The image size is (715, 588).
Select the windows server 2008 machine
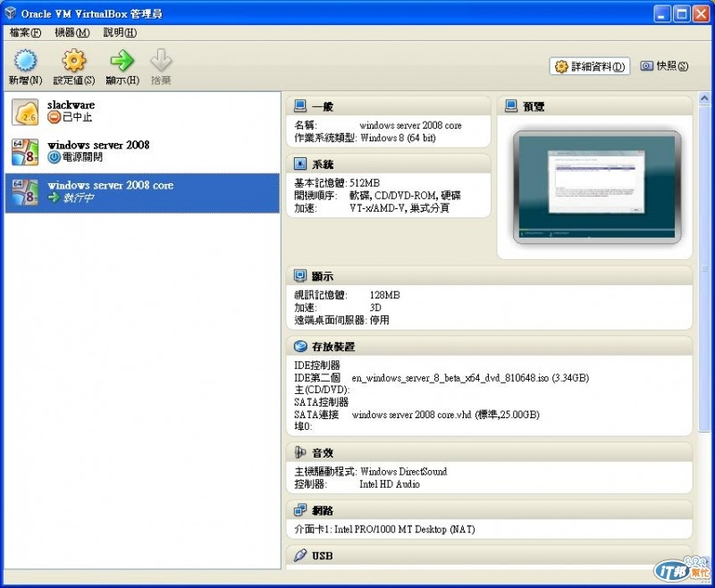(x=142, y=152)
